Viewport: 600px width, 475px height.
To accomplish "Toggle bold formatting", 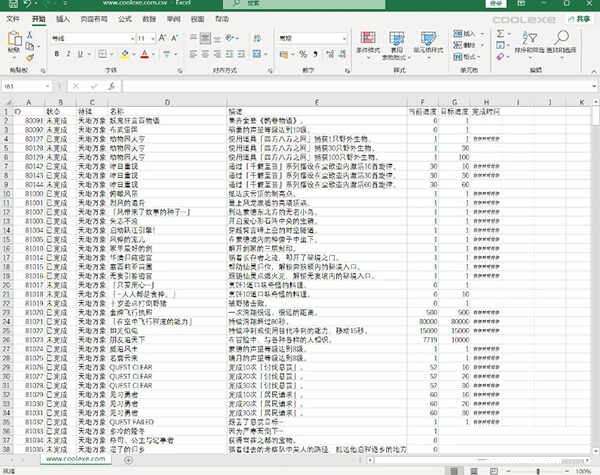I will tap(54, 54).
